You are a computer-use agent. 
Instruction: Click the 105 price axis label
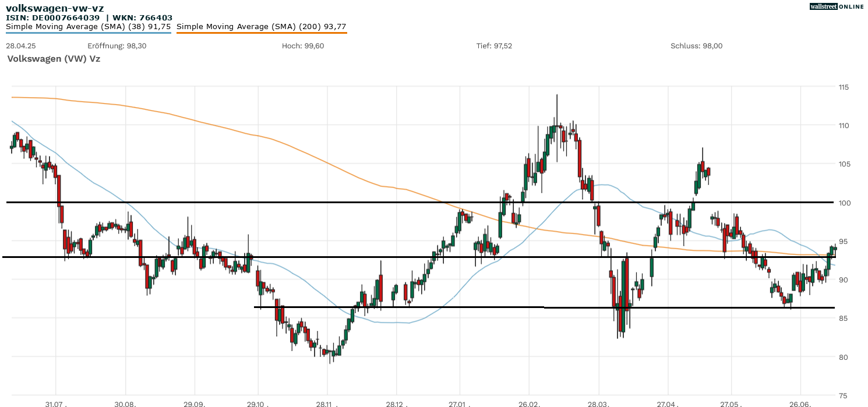[x=844, y=164]
